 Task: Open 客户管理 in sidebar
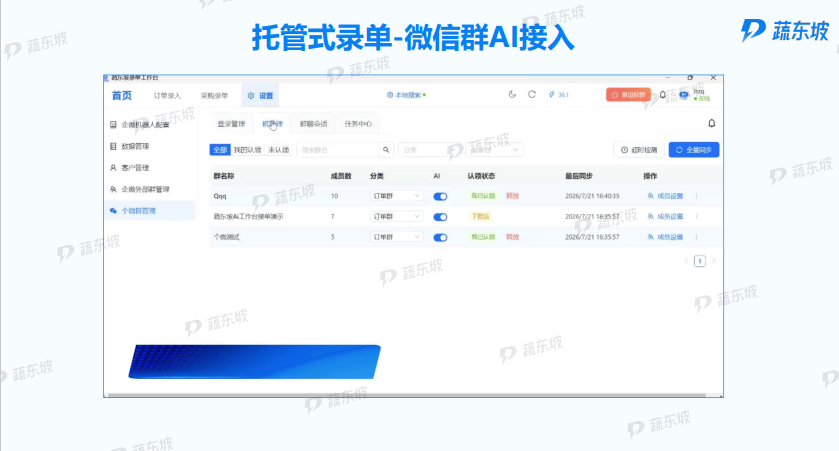[135, 167]
